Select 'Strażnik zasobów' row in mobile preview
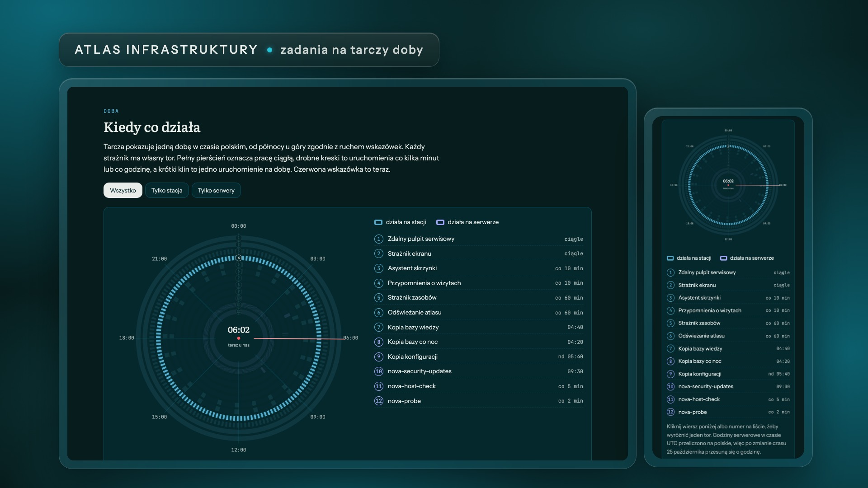 pos(728,323)
